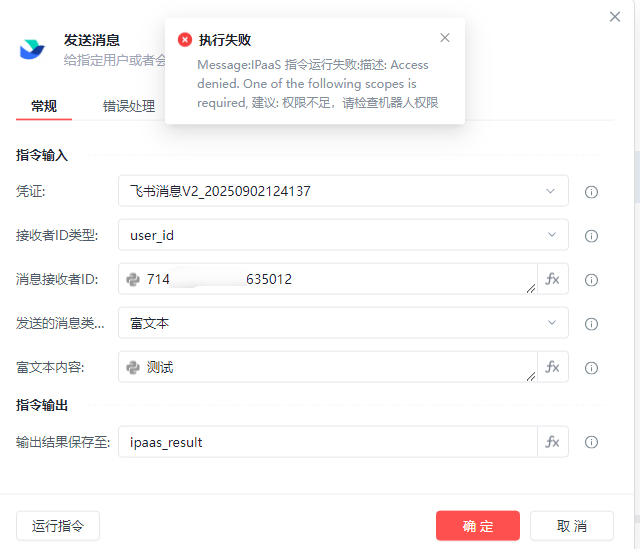This screenshot has width=640, height=549.
Task: Open fx expression editor for 富文本内容
Action: [553, 367]
